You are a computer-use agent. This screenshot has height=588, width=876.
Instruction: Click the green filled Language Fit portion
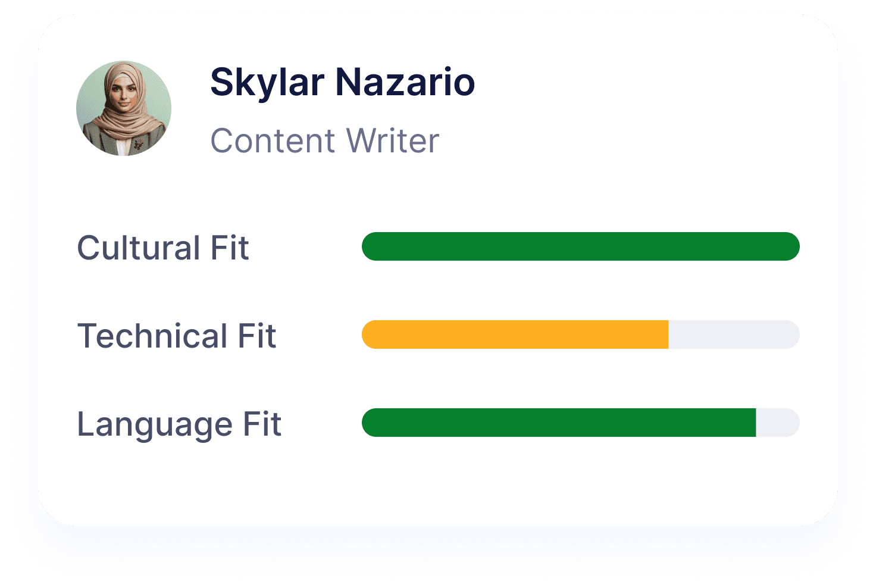(x=559, y=423)
